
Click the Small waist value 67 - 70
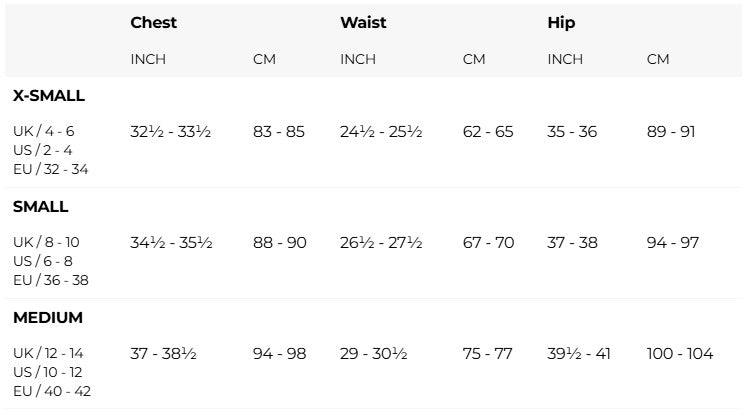[x=488, y=243]
